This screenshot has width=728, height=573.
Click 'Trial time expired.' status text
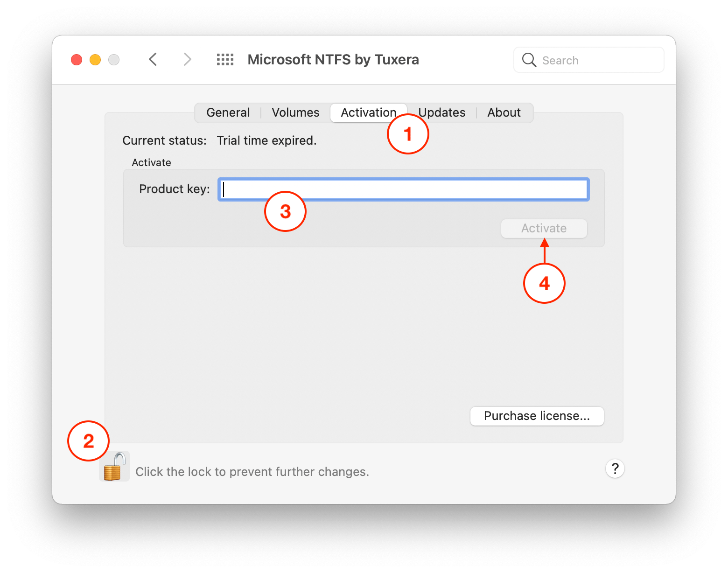pos(266,140)
